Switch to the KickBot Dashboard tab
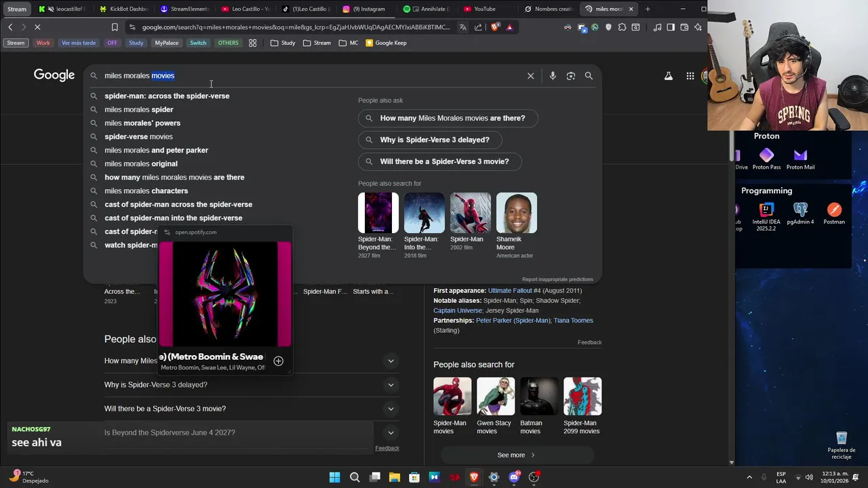868x488 pixels. [122, 9]
